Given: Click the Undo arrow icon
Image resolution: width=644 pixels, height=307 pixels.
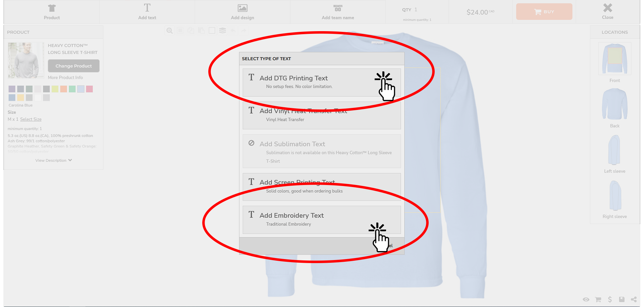Looking at the screenshot, I should pyautogui.click(x=233, y=30).
